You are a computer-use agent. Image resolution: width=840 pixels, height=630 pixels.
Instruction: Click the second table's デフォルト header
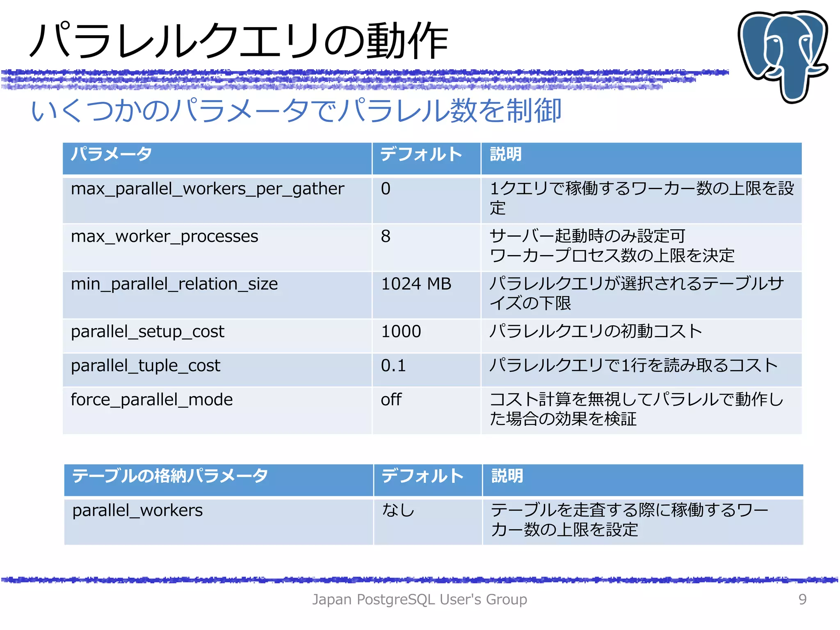(x=428, y=480)
